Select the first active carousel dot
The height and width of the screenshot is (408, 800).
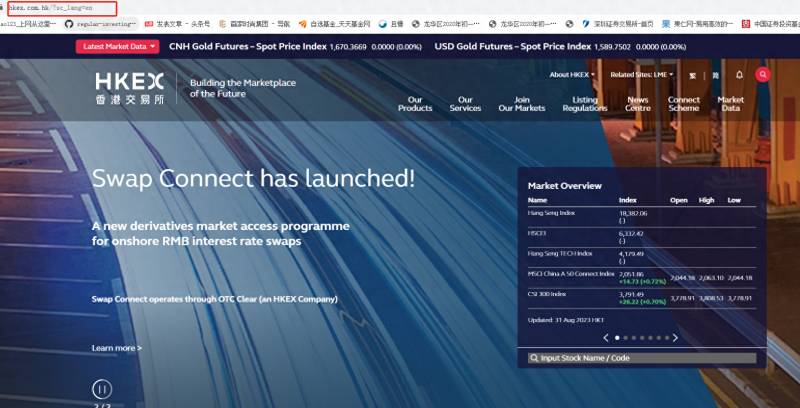617,338
